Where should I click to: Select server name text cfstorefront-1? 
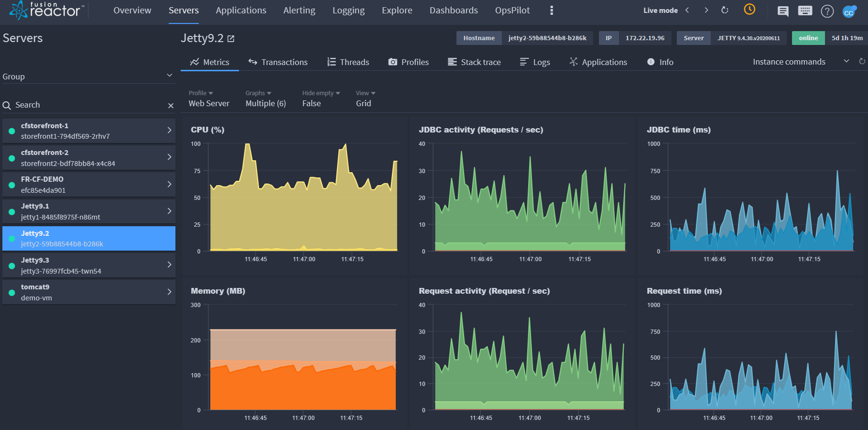coord(44,125)
